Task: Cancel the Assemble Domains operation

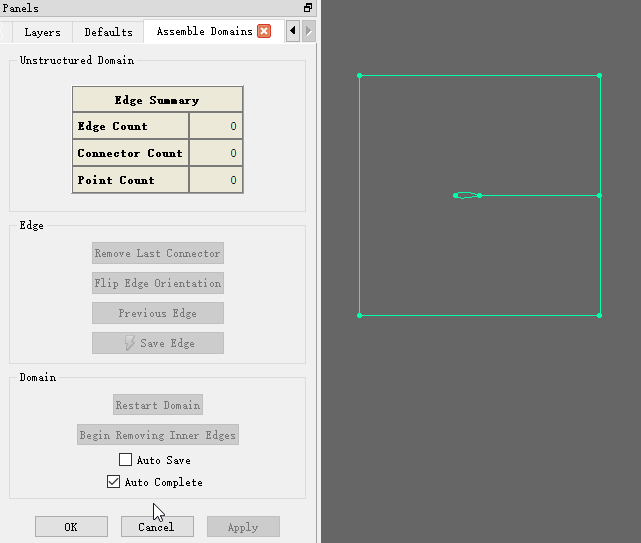Action: [157, 527]
